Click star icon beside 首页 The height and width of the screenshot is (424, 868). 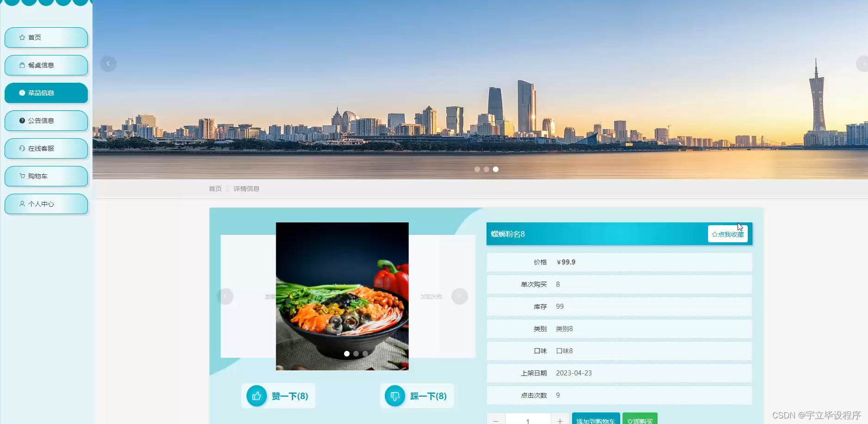click(22, 37)
